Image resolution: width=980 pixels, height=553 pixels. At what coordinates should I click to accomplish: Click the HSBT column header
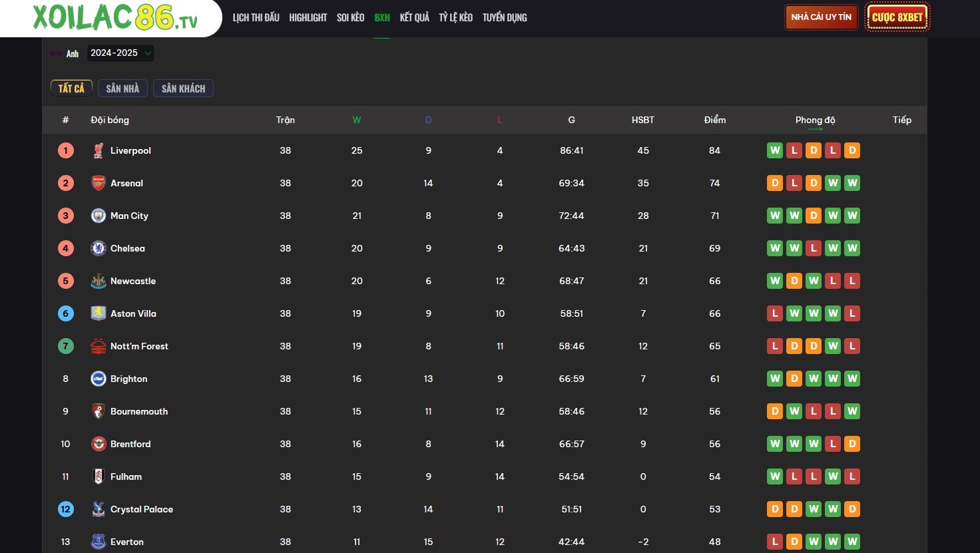point(643,120)
